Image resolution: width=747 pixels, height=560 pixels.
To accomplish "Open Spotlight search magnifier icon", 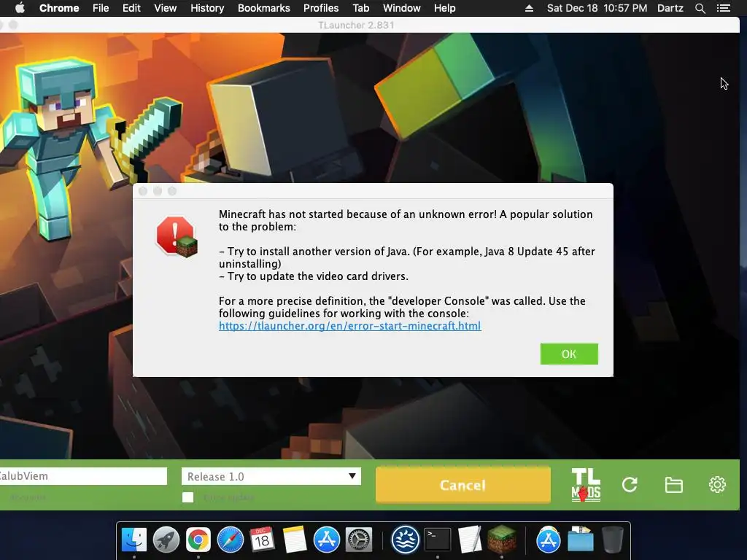I will click(700, 8).
